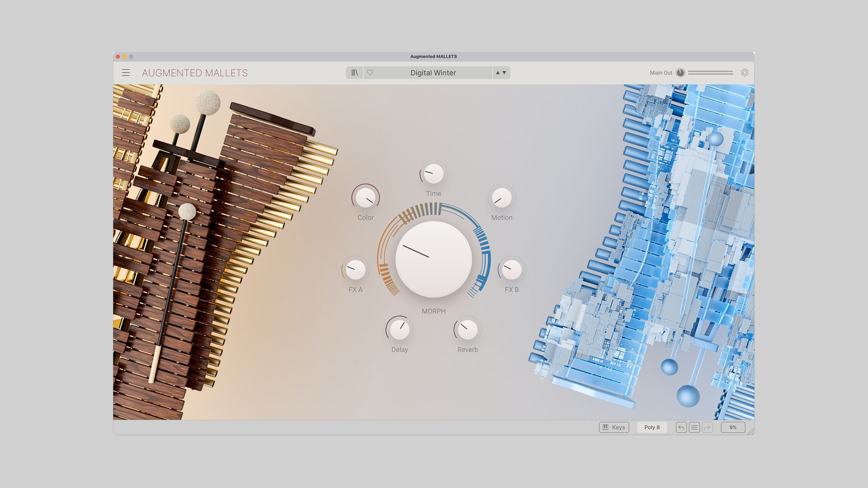
Task: Open the hamburger main menu
Action: click(x=126, y=73)
